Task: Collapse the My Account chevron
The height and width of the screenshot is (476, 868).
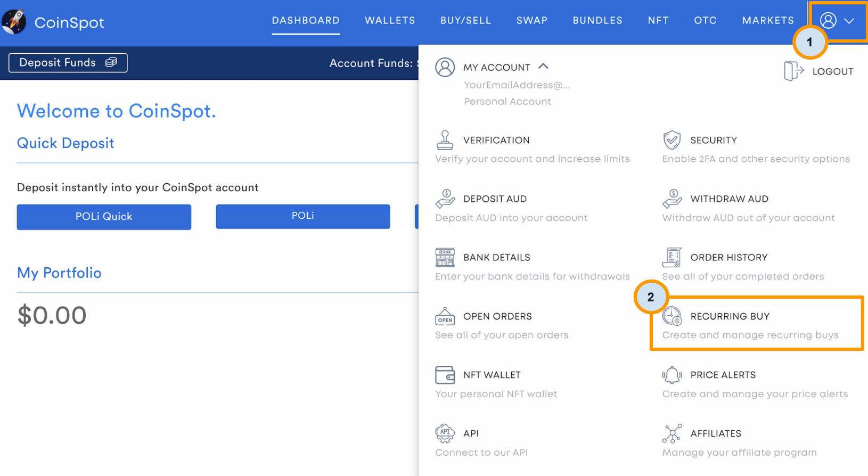Action: 543,67
